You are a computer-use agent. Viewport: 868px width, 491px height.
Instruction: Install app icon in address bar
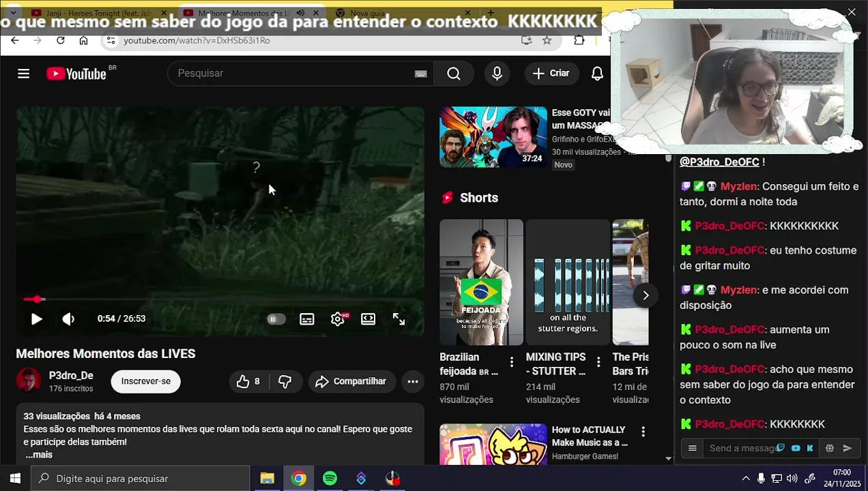[526, 40]
